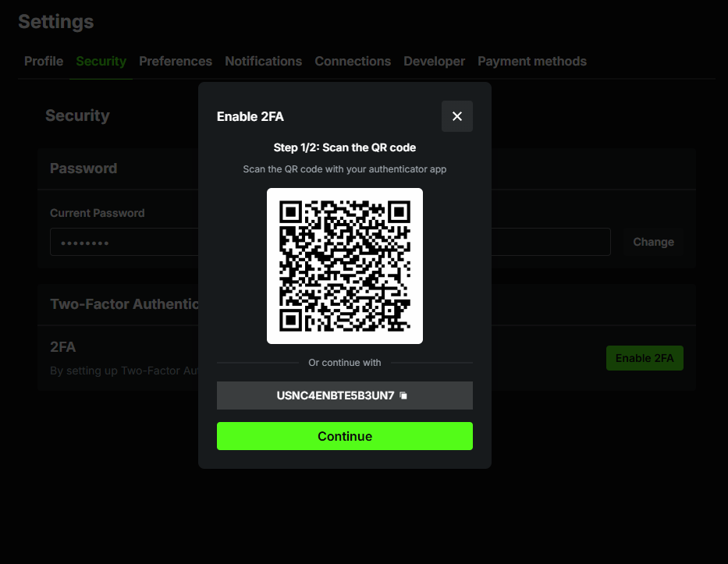Click the Or continue with label

[345, 363]
